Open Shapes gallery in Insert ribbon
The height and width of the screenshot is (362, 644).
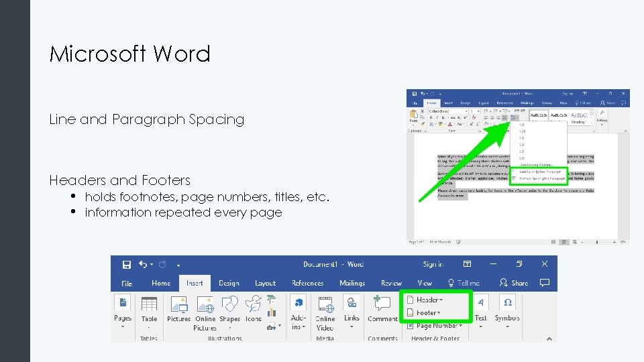[x=229, y=312]
